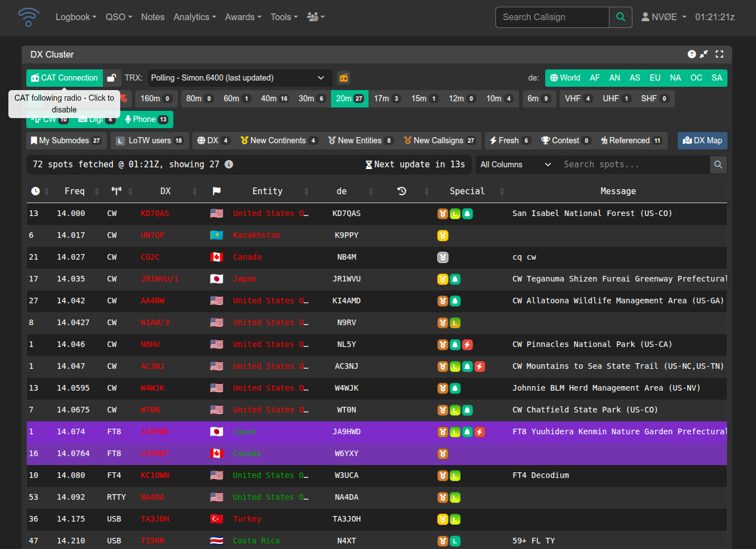Image resolution: width=756 pixels, height=549 pixels.
Task: Open the DX Map button
Action: [x=702, y=140]
